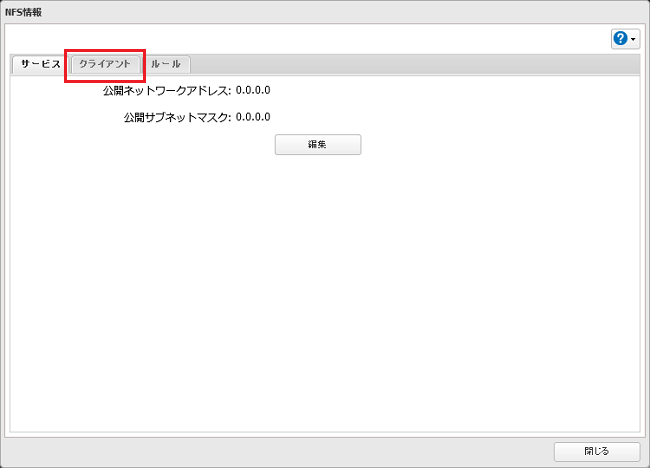The image size is (650, 468).
Task: Open the blue question-mark help icon
Action: [x=621, y=39]
